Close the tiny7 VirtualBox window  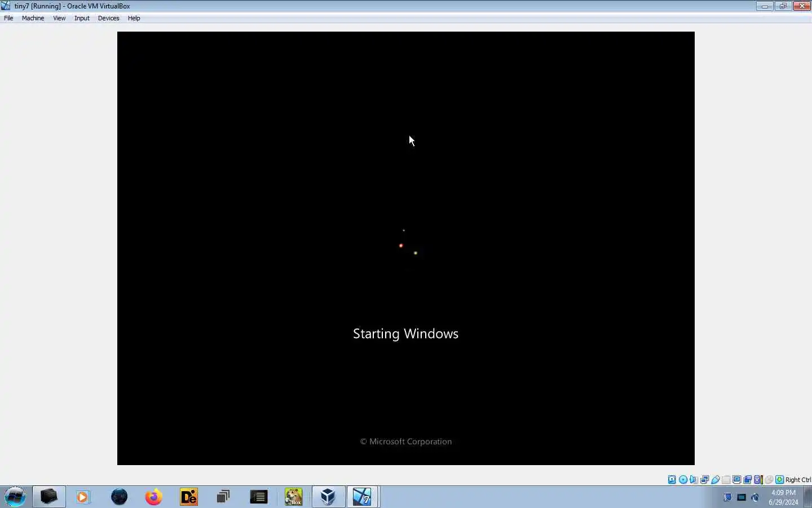[801, 6]
